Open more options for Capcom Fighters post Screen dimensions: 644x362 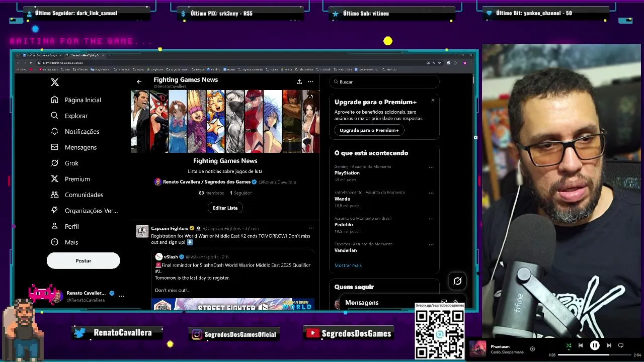coord(311,228)
